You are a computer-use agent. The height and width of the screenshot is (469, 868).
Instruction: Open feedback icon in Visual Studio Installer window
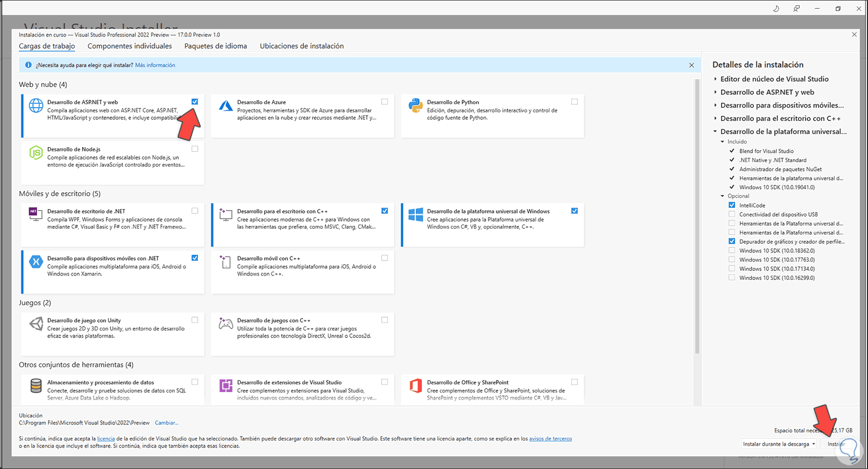coord(797,9)
